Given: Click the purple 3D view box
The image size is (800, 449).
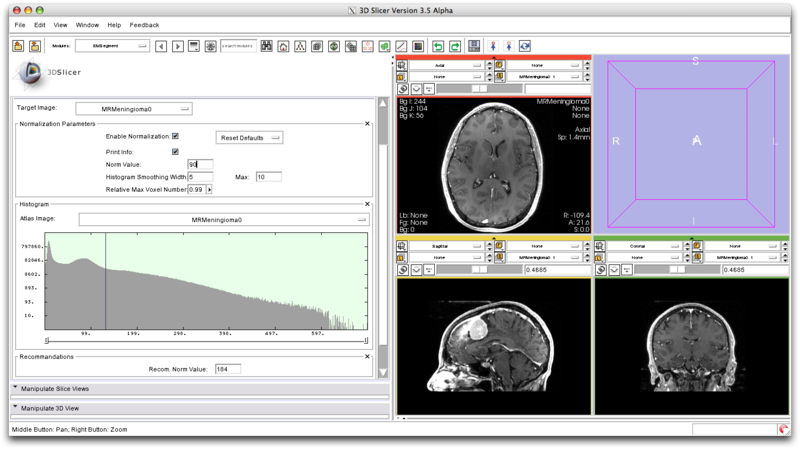Looking at the screenshot, I should pos(692,144).
